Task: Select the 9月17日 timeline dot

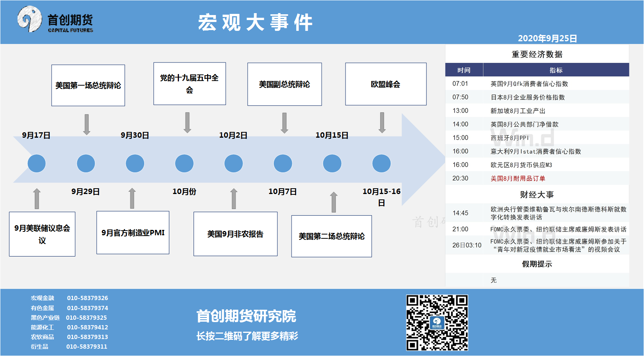Action: pyautogui.click(x=37, y=164)
